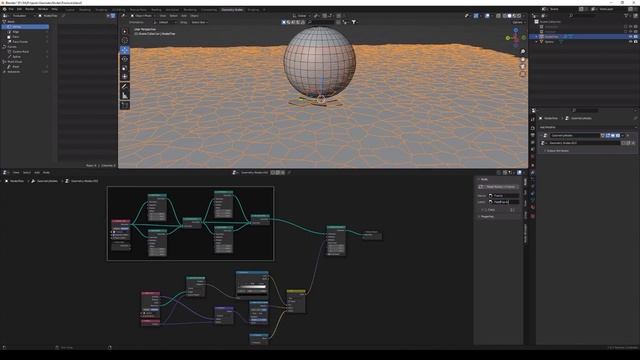
Task: Click the color ramp gradient bar node
Action: point(252,287)
